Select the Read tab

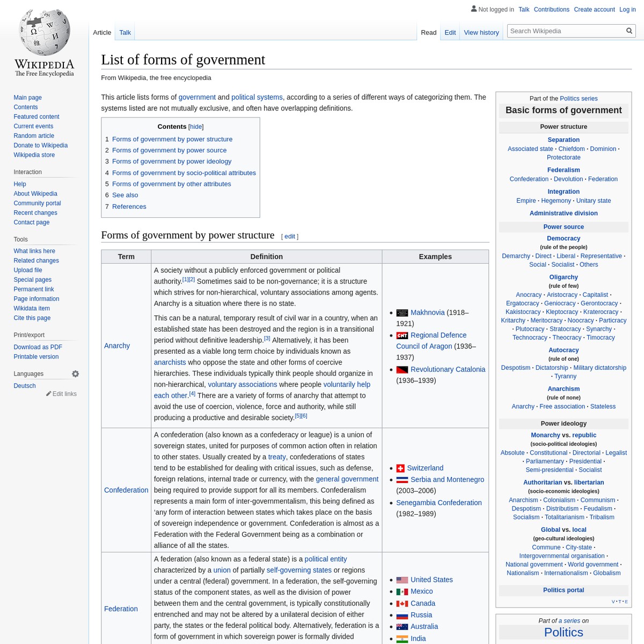429,33
